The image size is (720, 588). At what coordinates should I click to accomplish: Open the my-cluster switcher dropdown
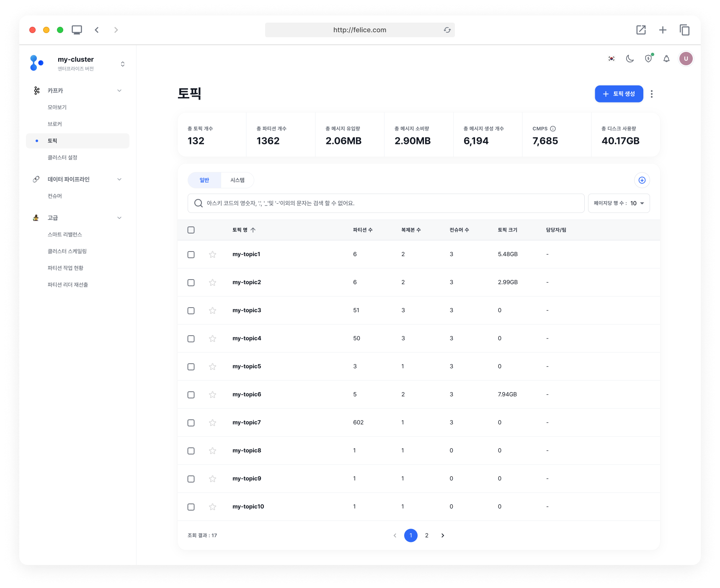click(x=123, y=64)
